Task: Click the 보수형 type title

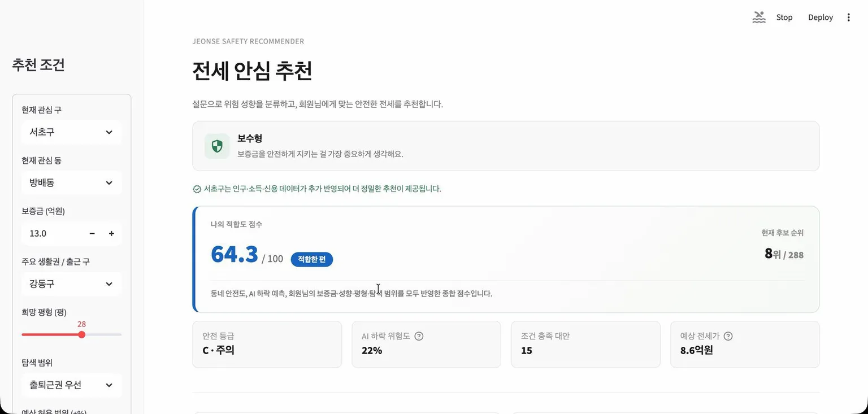Action: [x=250, y=139]
